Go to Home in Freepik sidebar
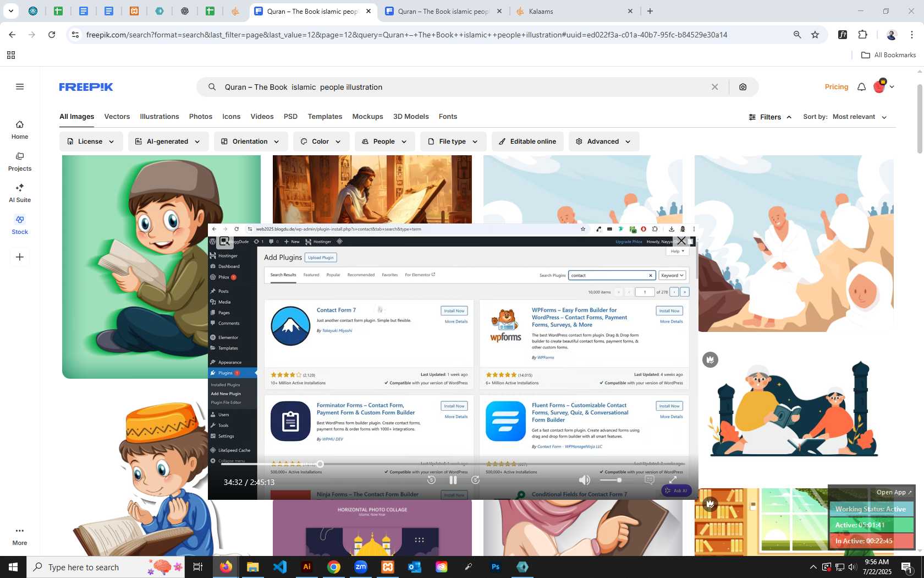 pos(20,130)
